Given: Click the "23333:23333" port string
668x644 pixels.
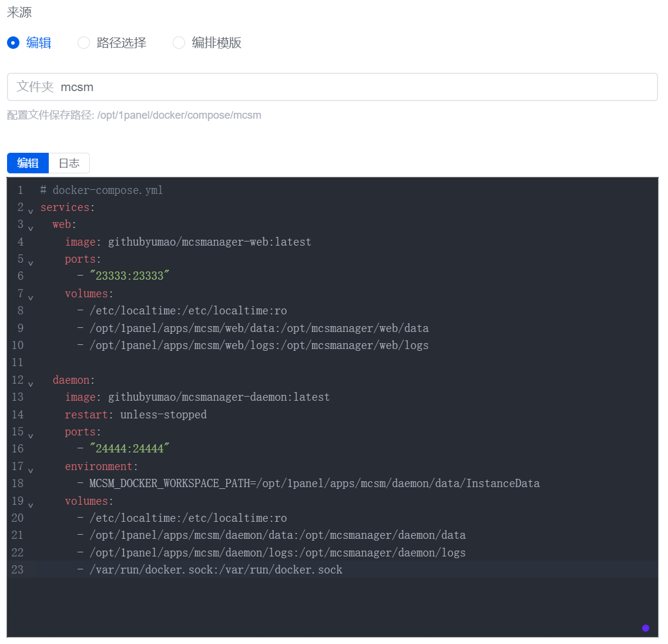Looking at the screenshot, I should pyautogui.click(x=129, y=276).
